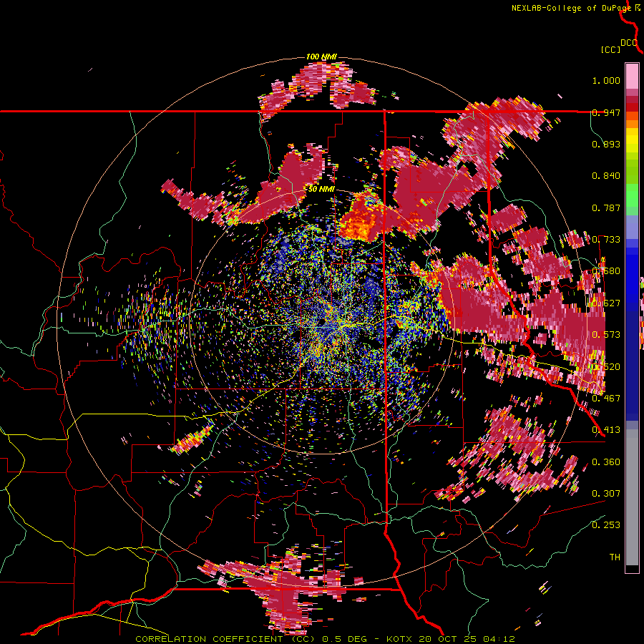
Task: Pick the light pink top segment of the color bar
Action: [x=632, y=77]
